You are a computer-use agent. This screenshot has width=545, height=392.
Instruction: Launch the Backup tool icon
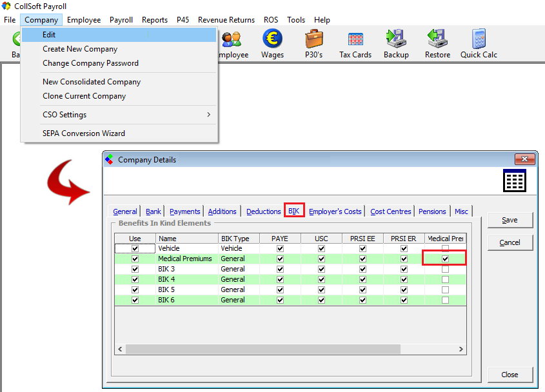click(396, 40)
